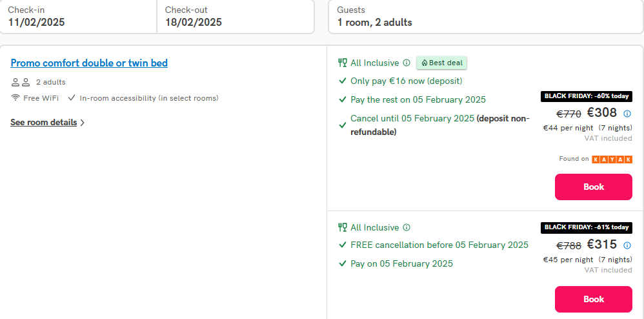The height and width of the screenshot is (319, 644).
Task: Click info icon next to second All Inclusive
Action: tap(406, 227)
